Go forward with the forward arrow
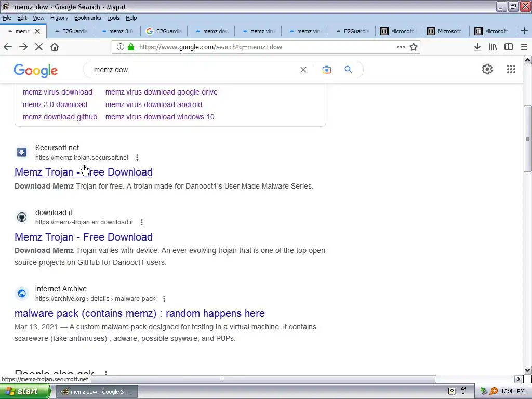 (23, 47)
